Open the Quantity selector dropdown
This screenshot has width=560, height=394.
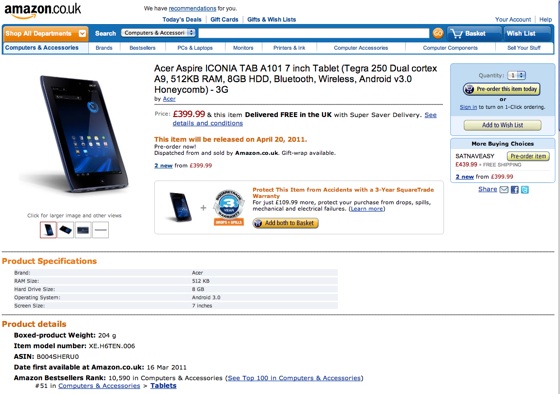516,75
